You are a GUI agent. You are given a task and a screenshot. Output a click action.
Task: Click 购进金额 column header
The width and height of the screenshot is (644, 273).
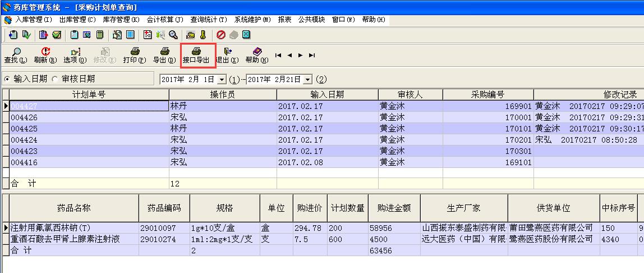pyautogui.click(x=394, y=208)
